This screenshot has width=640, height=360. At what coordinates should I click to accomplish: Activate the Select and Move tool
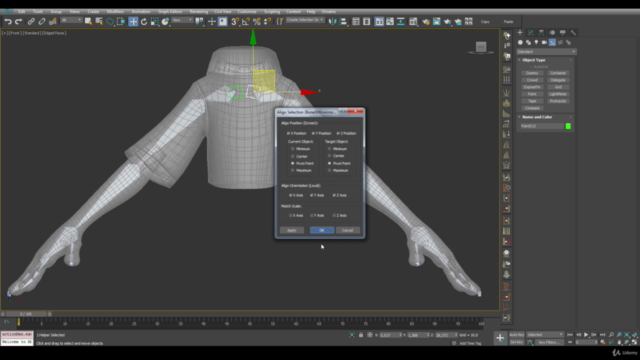point(133,22)
